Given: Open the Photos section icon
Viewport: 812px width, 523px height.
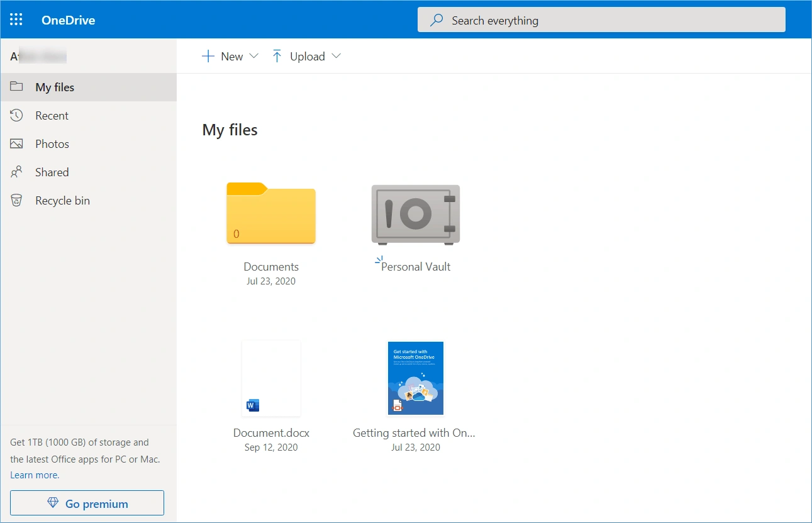Looking at the screenshot, I should pyautogui.click(x=16, y=143).
